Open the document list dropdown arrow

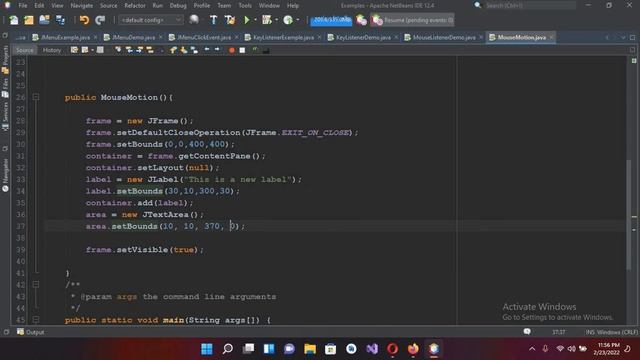[623, 38]
